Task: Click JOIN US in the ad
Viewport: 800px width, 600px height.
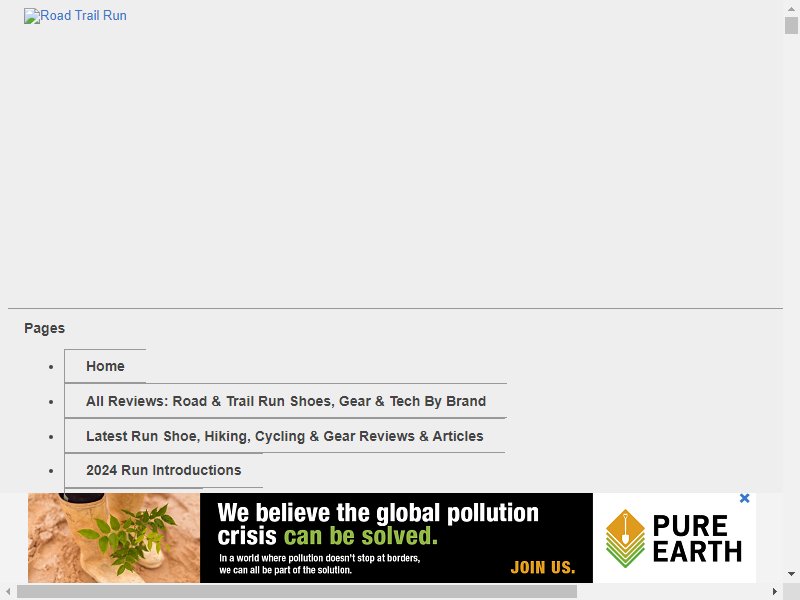Action: [543, 567]
